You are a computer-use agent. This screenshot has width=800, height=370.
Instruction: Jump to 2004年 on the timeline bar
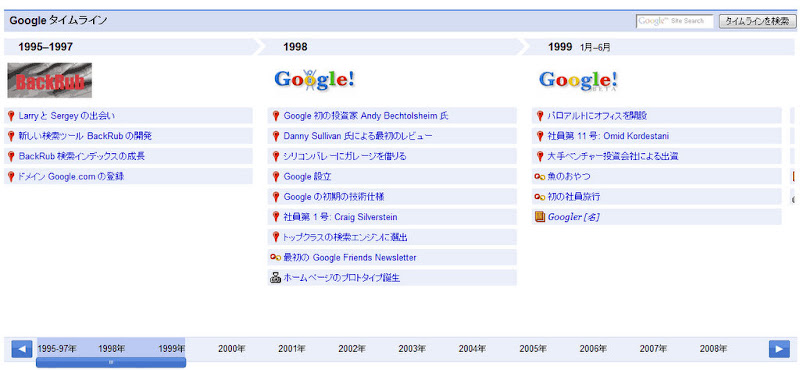(472, 349)
